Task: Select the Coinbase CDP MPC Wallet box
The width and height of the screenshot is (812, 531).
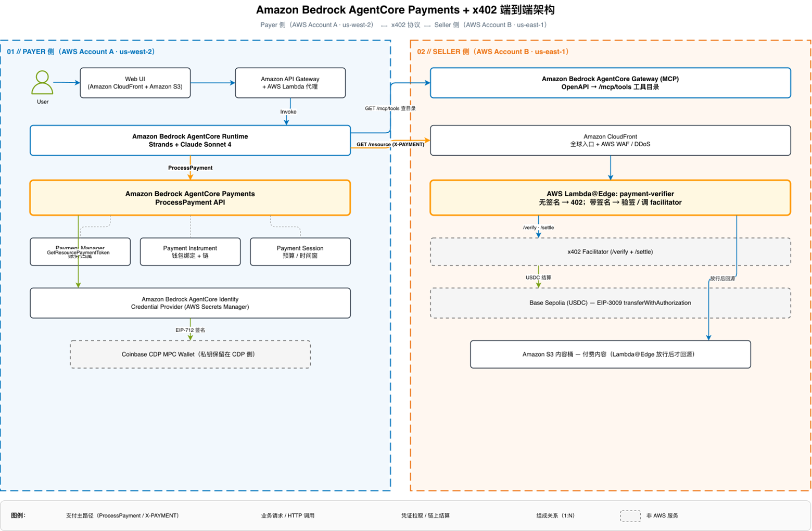Action: (x=190, y=355)
